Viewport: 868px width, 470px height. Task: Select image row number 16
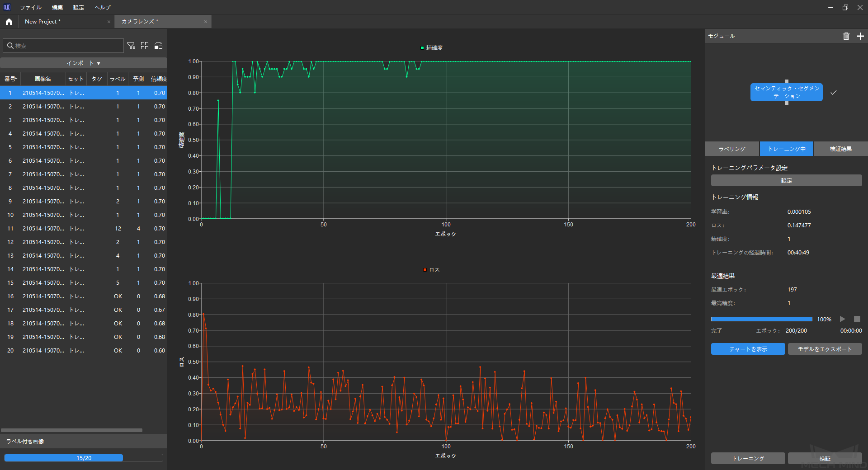coord(84,296)
